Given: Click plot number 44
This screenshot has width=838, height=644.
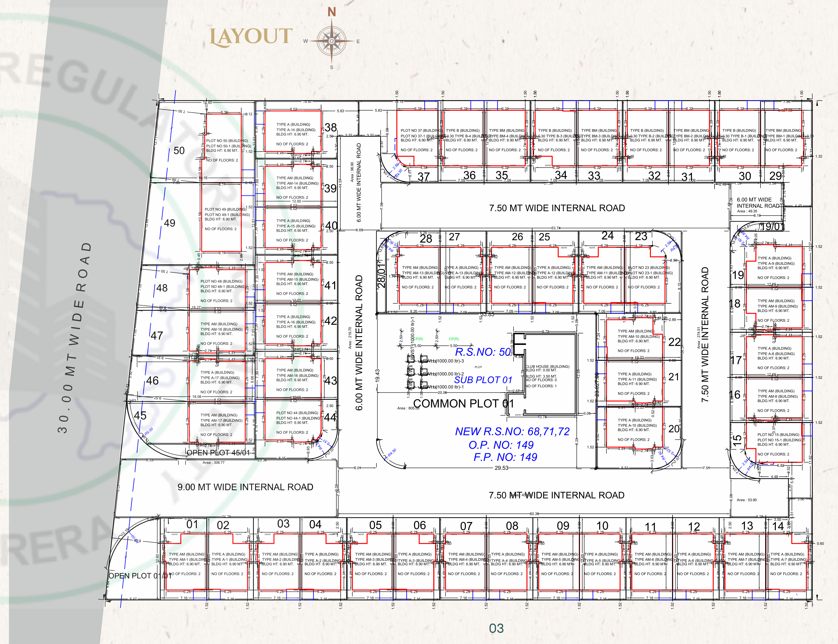Looking at the screenshot, I should (x=330, y=417).
